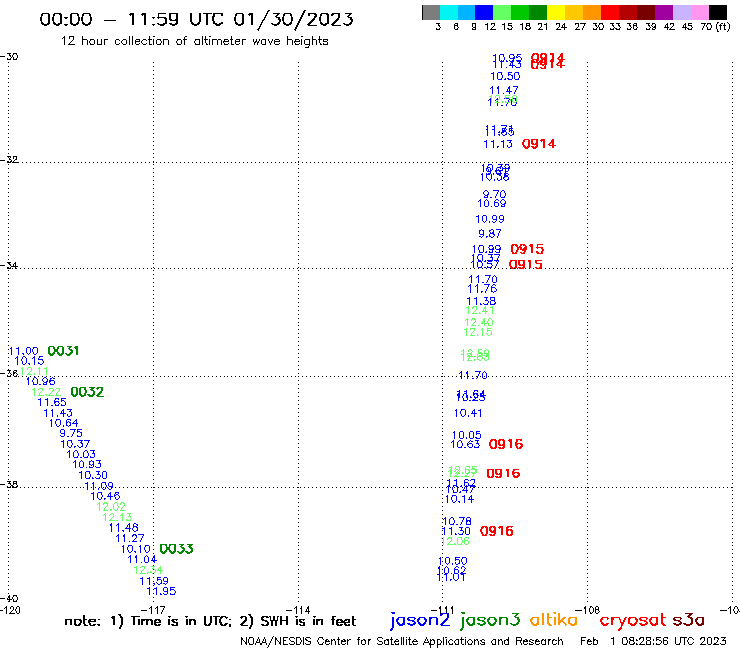Click the green wave height value 12.15
Screen dimensions: 740x650
pos(478,332)
